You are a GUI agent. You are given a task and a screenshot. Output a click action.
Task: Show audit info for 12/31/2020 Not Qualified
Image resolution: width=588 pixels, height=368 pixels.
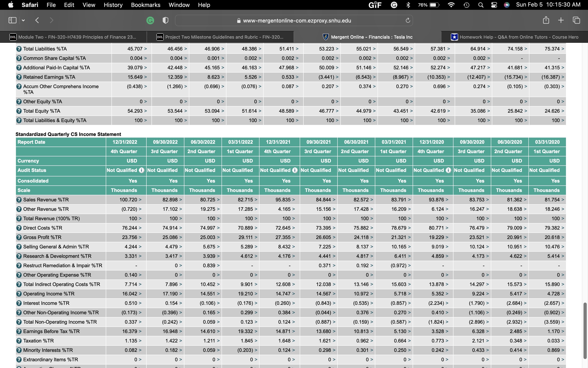click(x=449, y=170)
